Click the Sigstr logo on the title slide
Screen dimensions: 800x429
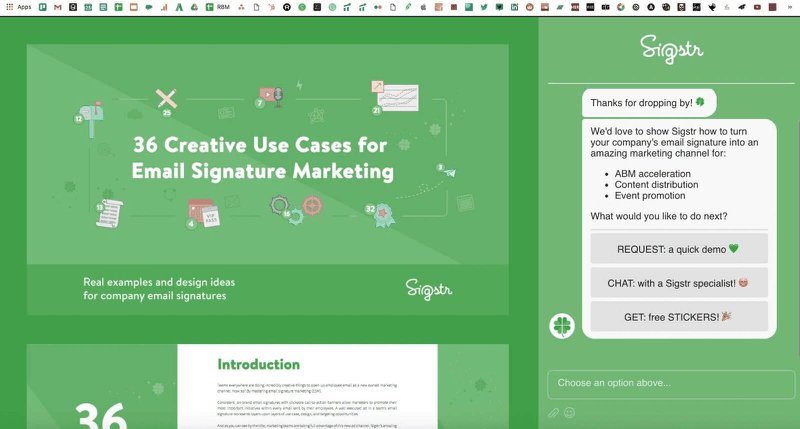point(429,289)
